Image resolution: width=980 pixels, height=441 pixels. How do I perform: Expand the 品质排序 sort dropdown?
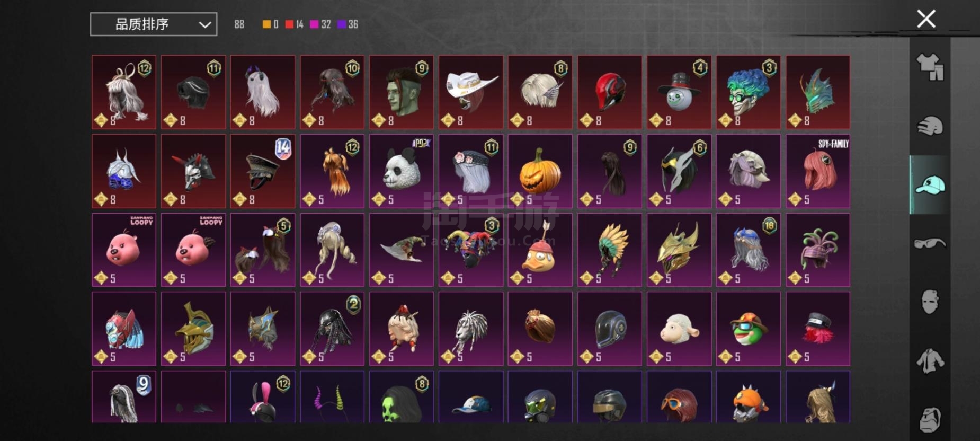(x=154, y=24)
